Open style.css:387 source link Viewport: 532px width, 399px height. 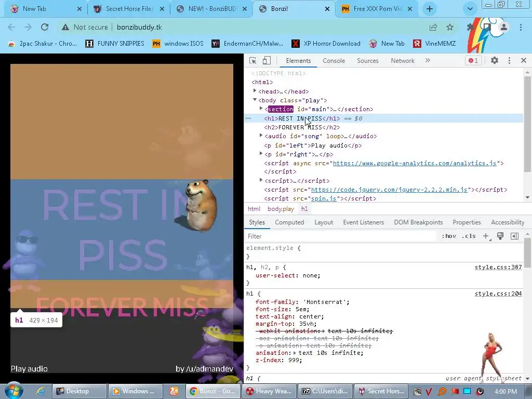(x=498, y=268)
